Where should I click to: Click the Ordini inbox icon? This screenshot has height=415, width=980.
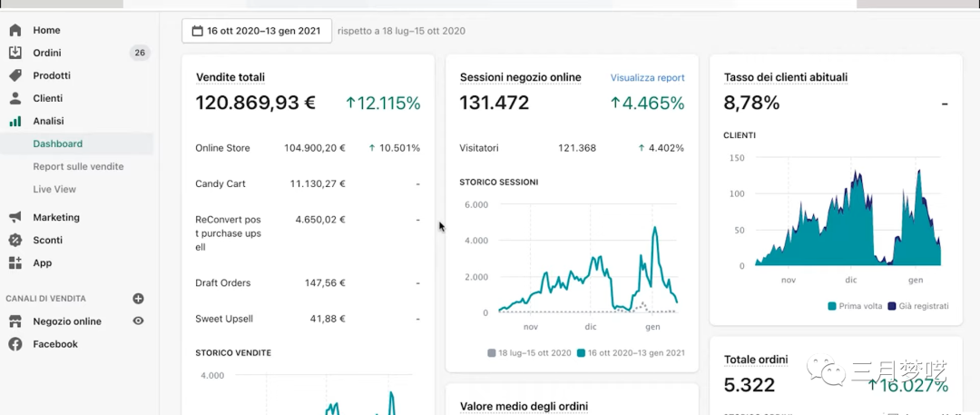tap(15, 53)
